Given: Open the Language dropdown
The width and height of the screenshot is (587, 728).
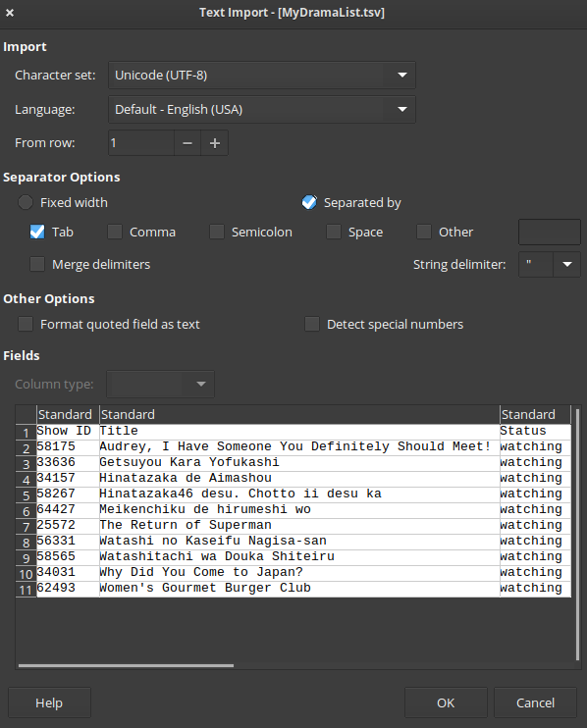Looking at the screenshot, I should (262, 110).
